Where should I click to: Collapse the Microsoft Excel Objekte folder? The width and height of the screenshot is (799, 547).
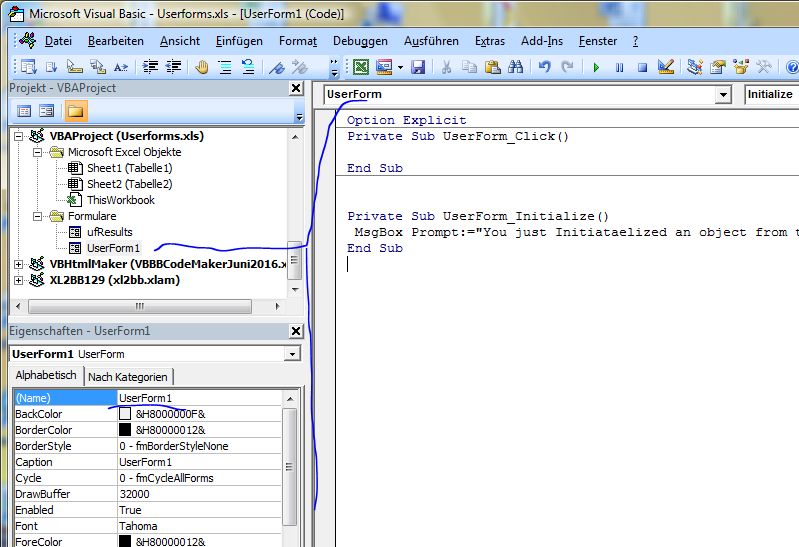coord(37,152)
